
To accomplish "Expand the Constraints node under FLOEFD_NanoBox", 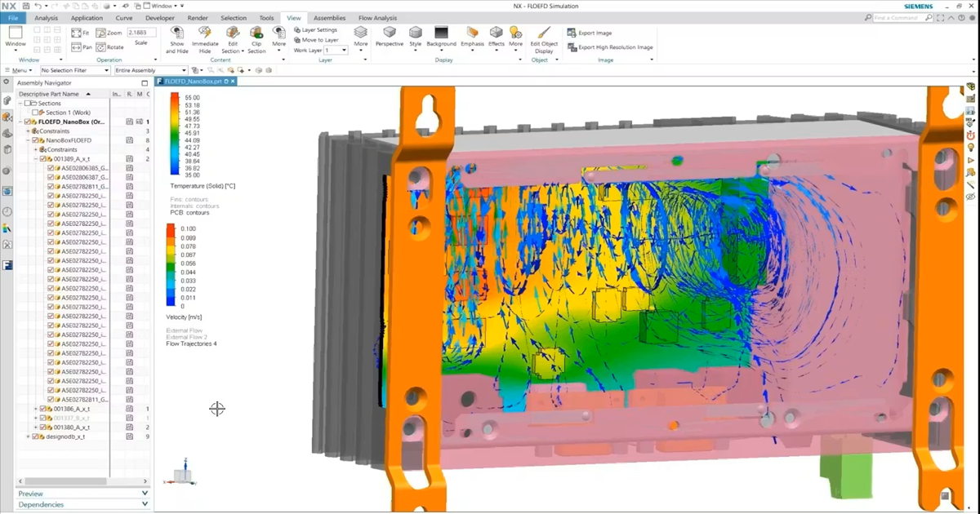I will tap(29, 131).
